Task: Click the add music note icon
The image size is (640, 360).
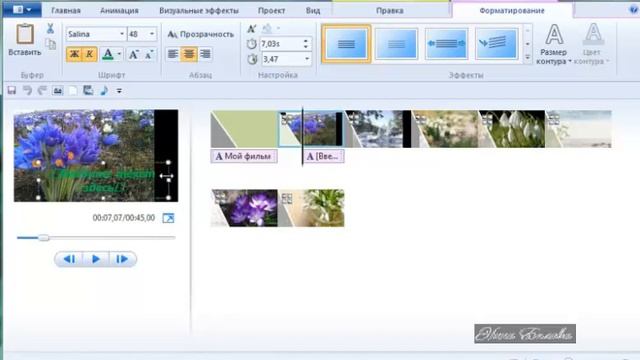Action: 104,91
